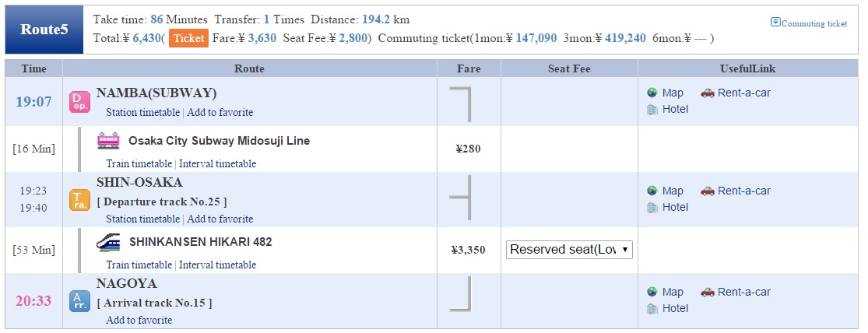868x333 pixels.
Task: Click Rent-a-car link in NAMBA row
Action: coord(744,93)
